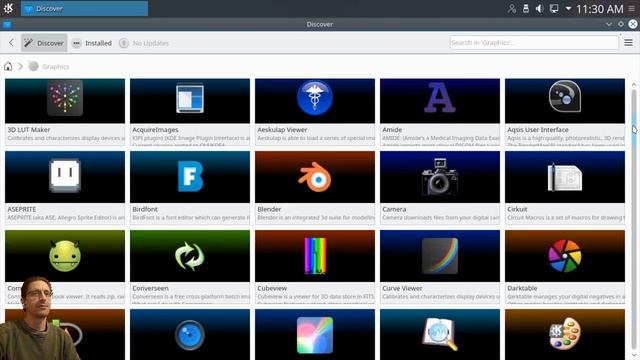The width and height of the screenshot is (640, 360).
Task: Focus the Search in 'Graphics' field
Action: [534, 42]
